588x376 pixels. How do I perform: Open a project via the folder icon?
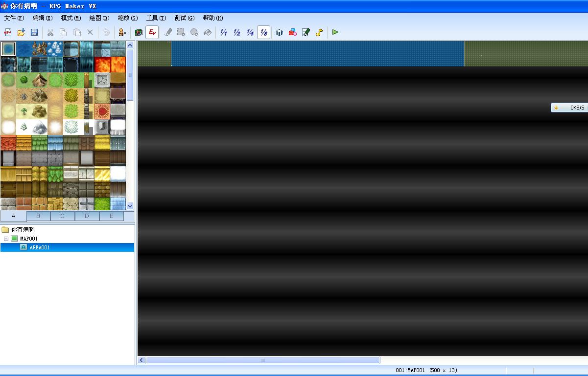(21, 32)
